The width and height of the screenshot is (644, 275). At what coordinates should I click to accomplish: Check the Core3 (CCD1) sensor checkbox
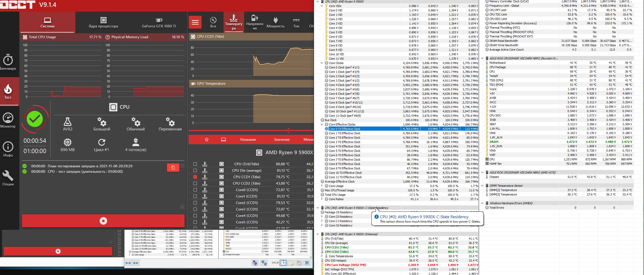tap(195, 209)
